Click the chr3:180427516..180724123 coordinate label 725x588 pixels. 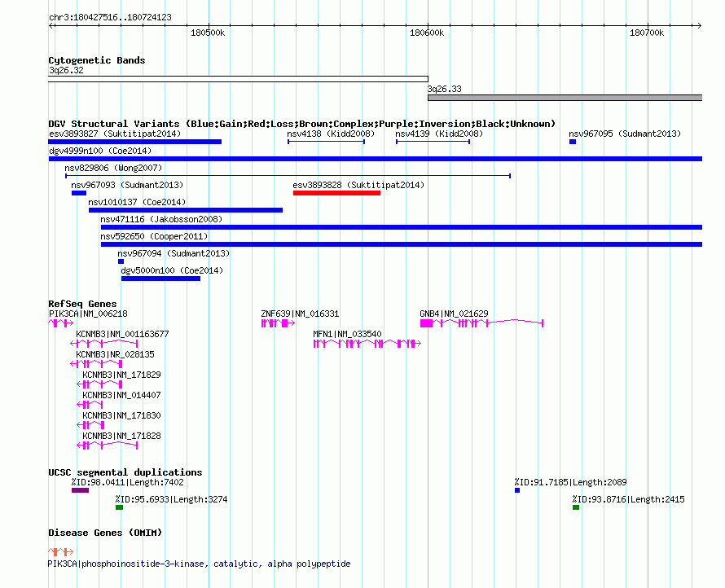coord(110,18)
